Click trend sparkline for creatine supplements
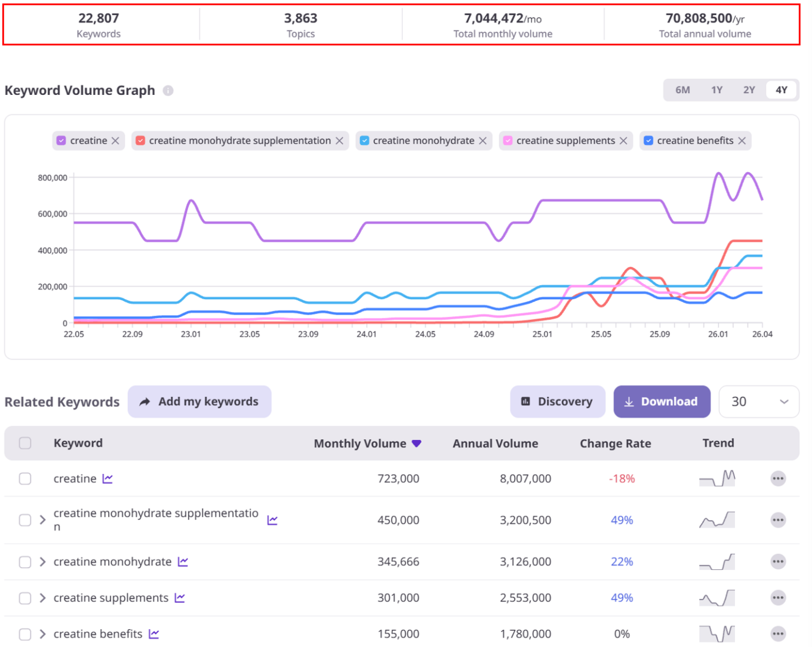The width and height of the screenshot is (812, 647). (x=717, y=597)
